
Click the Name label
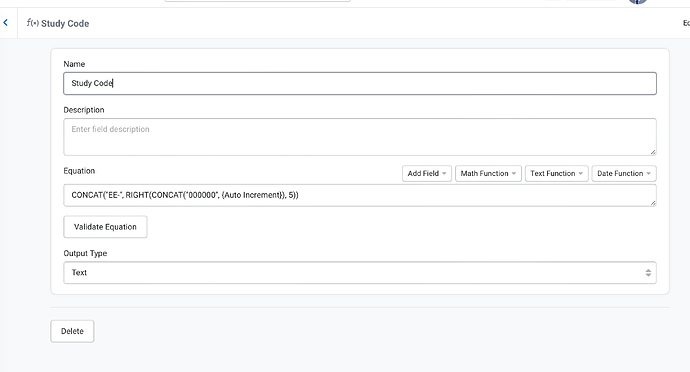click(74, 64)
